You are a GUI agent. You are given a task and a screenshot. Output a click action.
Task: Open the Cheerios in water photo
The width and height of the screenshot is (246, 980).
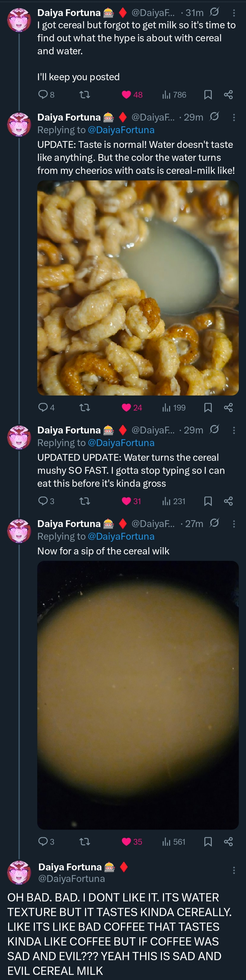[138, 288]
